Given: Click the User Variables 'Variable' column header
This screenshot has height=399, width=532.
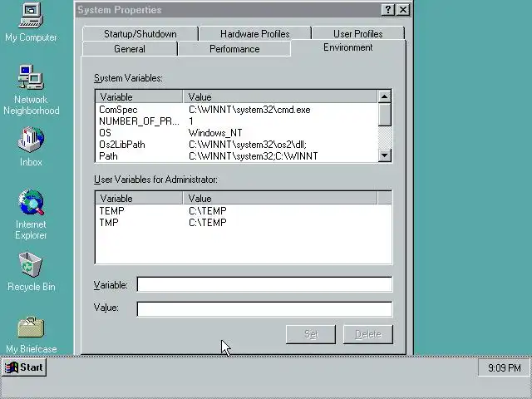Looking at the screenshot, I should (139, 199).
